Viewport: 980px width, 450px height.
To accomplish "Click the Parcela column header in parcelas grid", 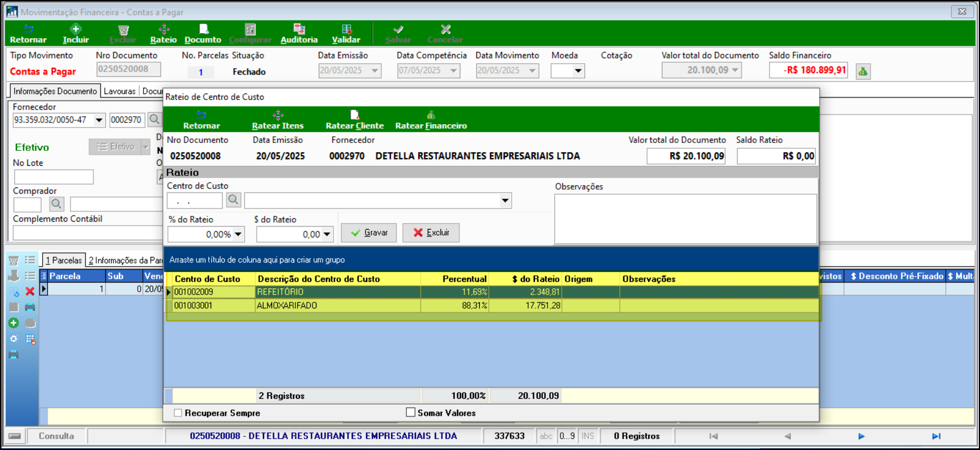I will 76,276.
